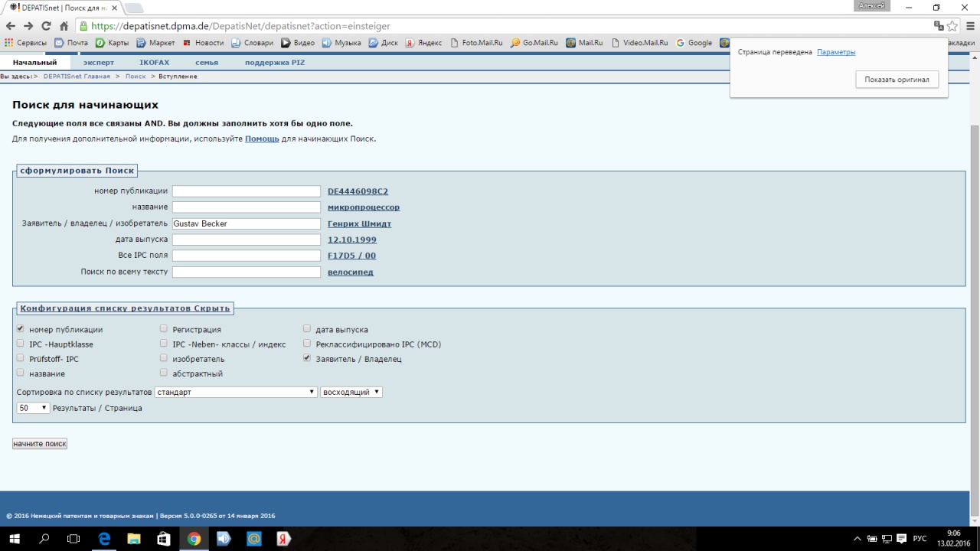Open the Google Translate icon in the address bar
Viewport: 980px width, 551px height.
coord(939,26)
